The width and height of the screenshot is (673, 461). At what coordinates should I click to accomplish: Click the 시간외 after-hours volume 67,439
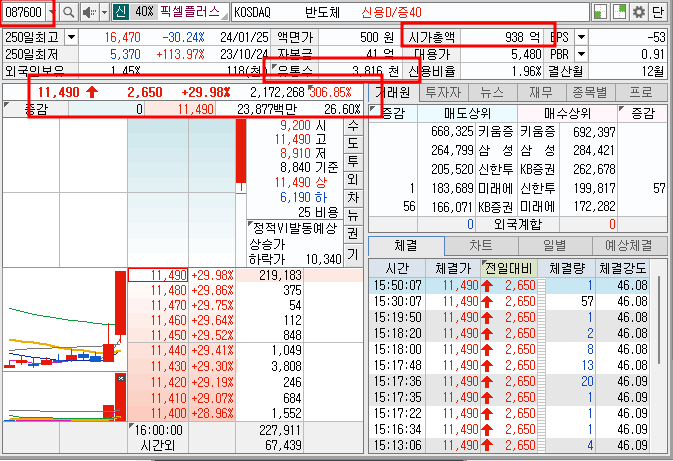click(283, 446)
